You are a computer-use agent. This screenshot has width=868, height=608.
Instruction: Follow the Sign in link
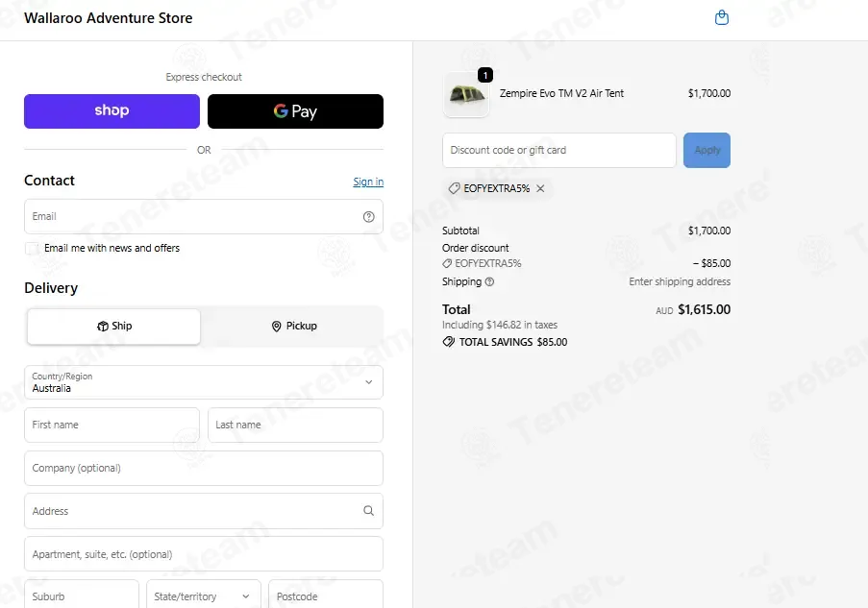[368, 182]
